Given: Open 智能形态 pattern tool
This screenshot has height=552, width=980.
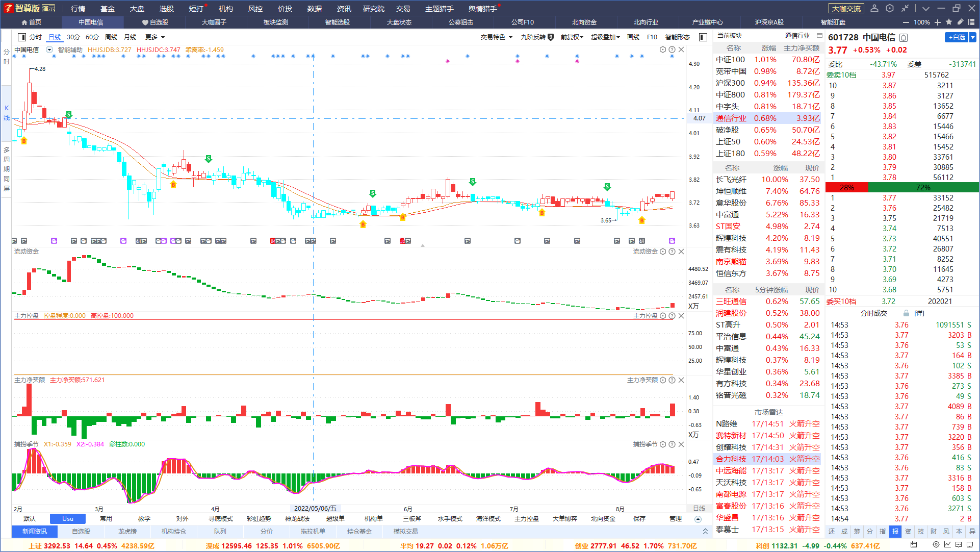Looking at the screenshot, I should (678, 37).
